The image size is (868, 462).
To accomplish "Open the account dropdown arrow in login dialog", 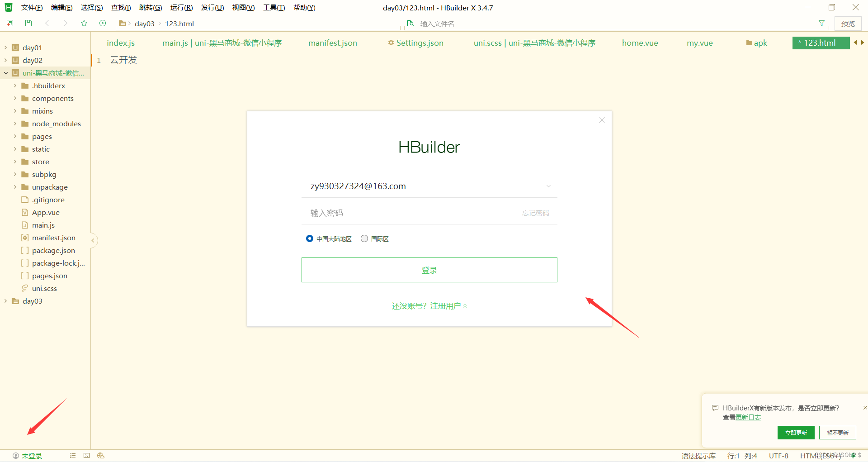I will point(548,186).
